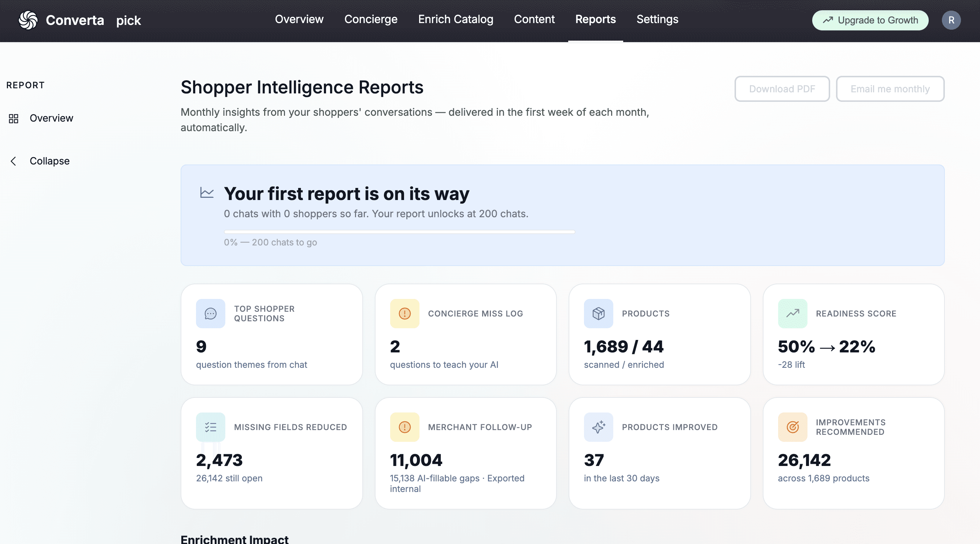Viewport: 980px width, 544px height.
Task: Click the Products Improved sparkle icon
Action: click(x=598, y=427)
